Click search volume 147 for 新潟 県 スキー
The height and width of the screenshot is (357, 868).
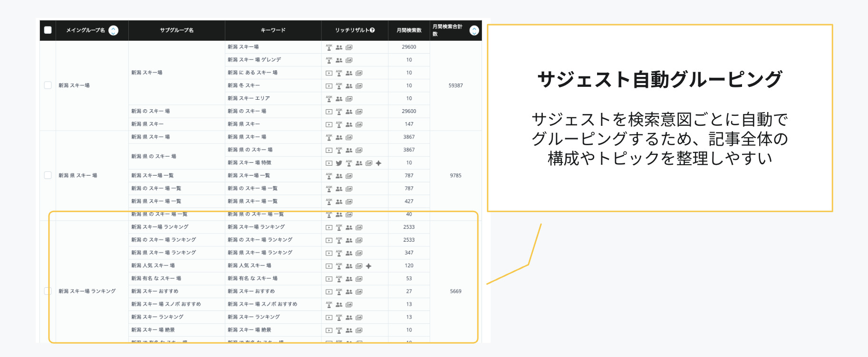(409, 124)
